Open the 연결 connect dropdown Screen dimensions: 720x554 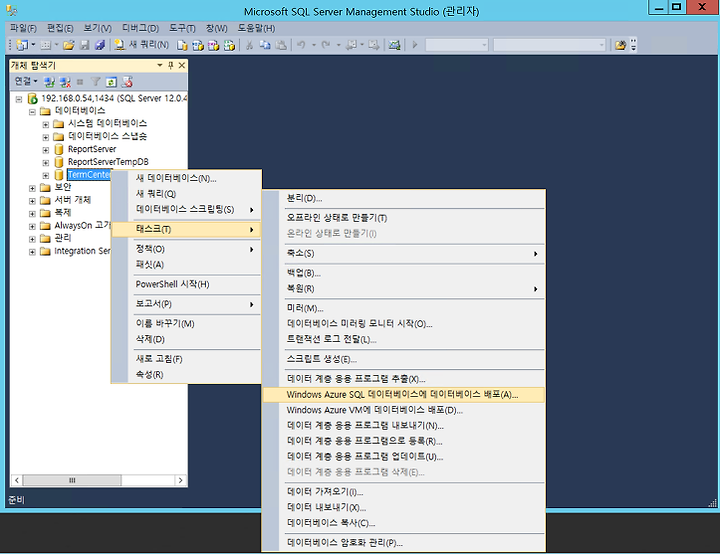coord(26,81)
